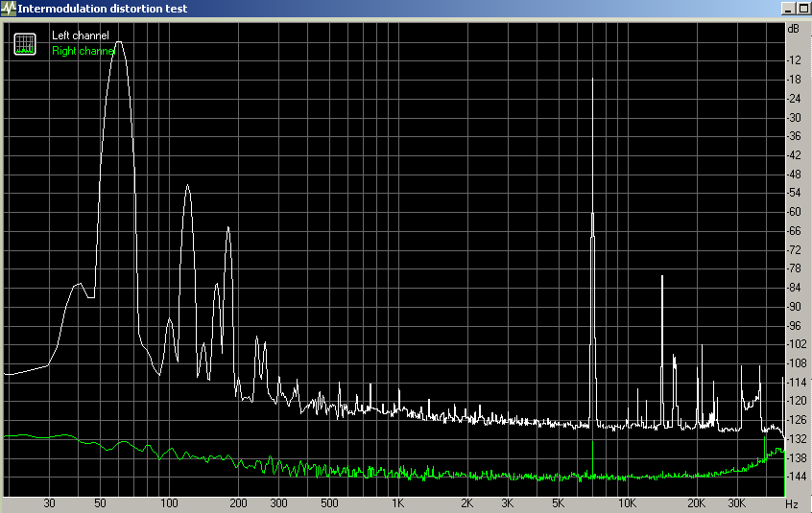Click the "Intermodulation distortion test" window title
Screen dimensions: 812x513
tap(103, 9)
